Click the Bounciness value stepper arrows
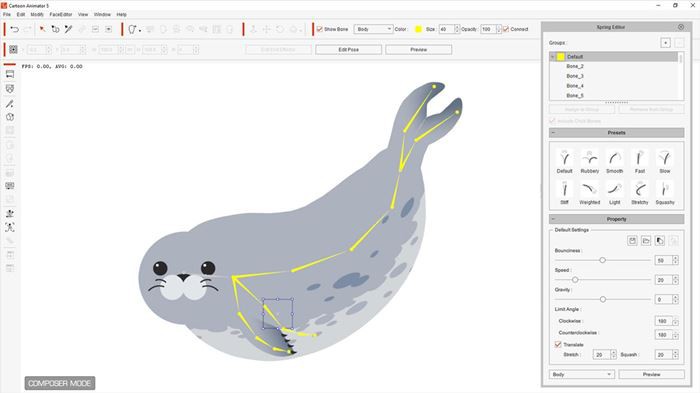The image size is (700, 393). pyautogui.click(x=675, y=260)
